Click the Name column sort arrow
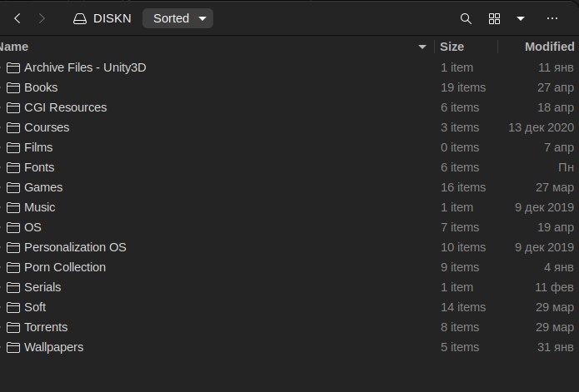This screenshot has width=579, height=392. [422, 47]
